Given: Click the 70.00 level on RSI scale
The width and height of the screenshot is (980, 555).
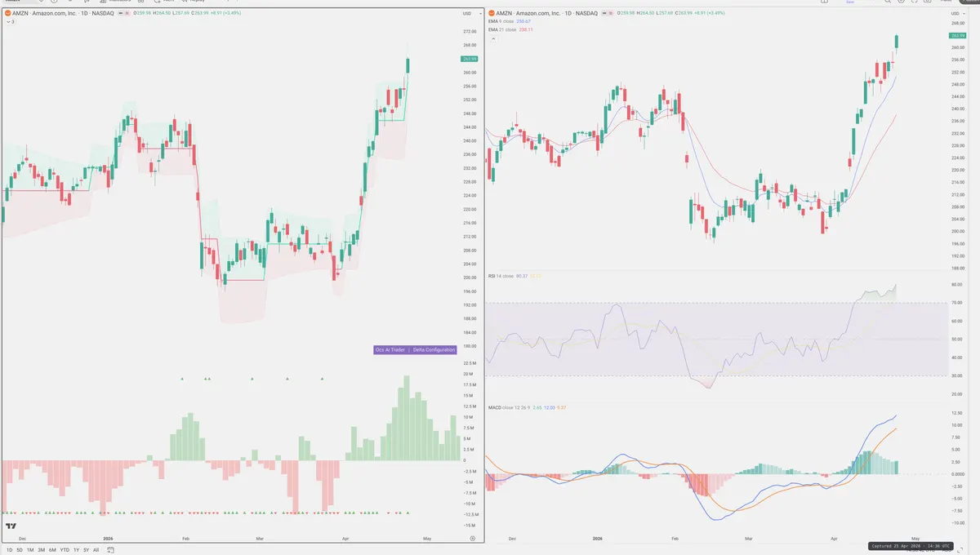Looking at the screenshot, I should coord(956,303).
